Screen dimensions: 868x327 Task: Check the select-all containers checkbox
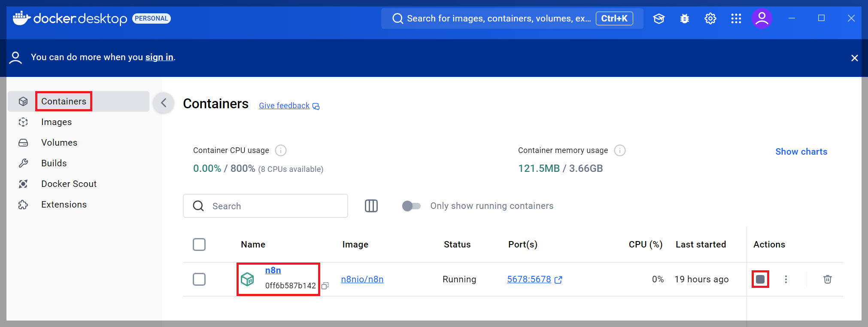pos(199,244)
